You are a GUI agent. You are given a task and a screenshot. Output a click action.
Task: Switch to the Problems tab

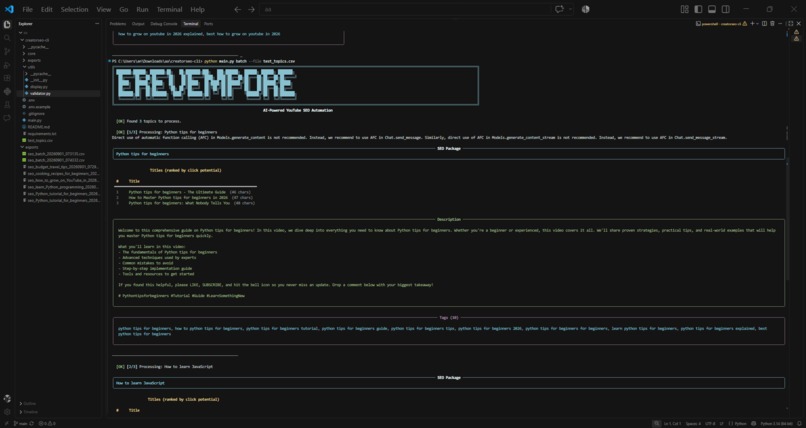[118, 24]
